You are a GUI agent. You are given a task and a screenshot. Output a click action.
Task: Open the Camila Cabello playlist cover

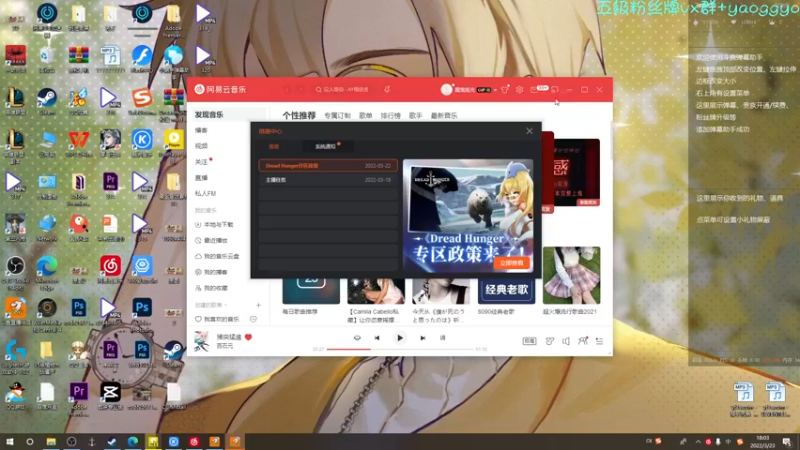(376, 291)
